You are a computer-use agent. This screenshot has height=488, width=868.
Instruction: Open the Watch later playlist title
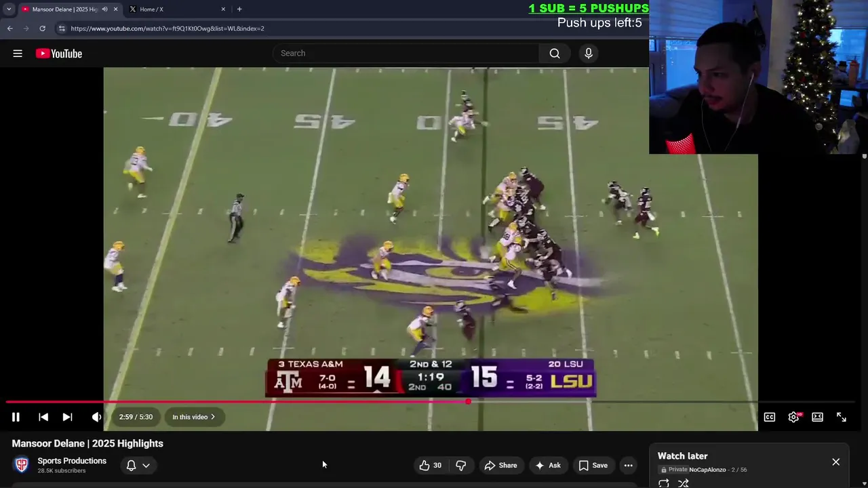(682, 456)
